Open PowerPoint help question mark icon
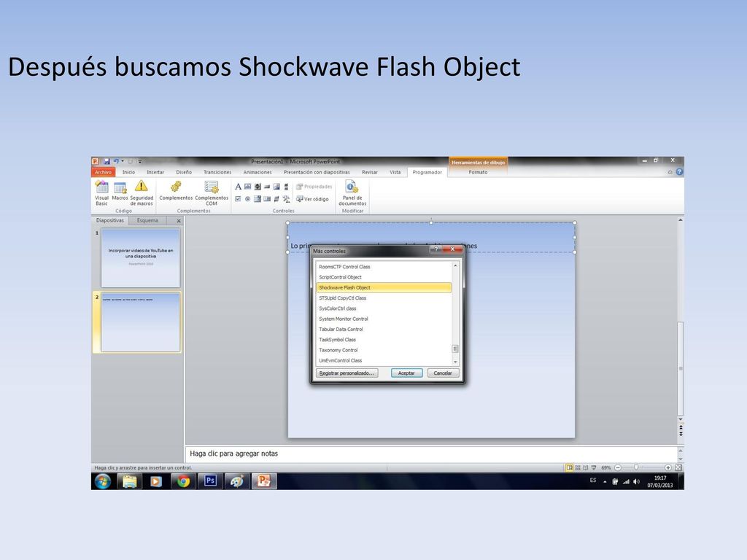Viewport: 747px width, 560px height. point(679,172)
